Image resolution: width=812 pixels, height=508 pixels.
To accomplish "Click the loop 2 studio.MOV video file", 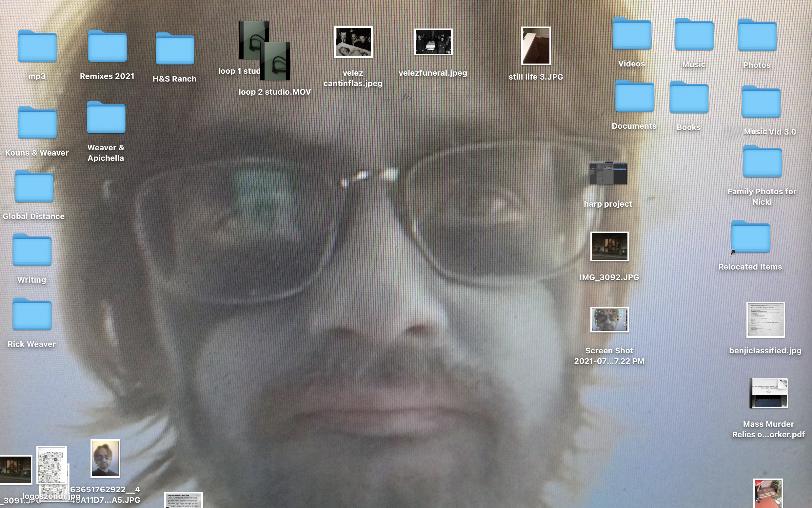I will coord(275,61).
